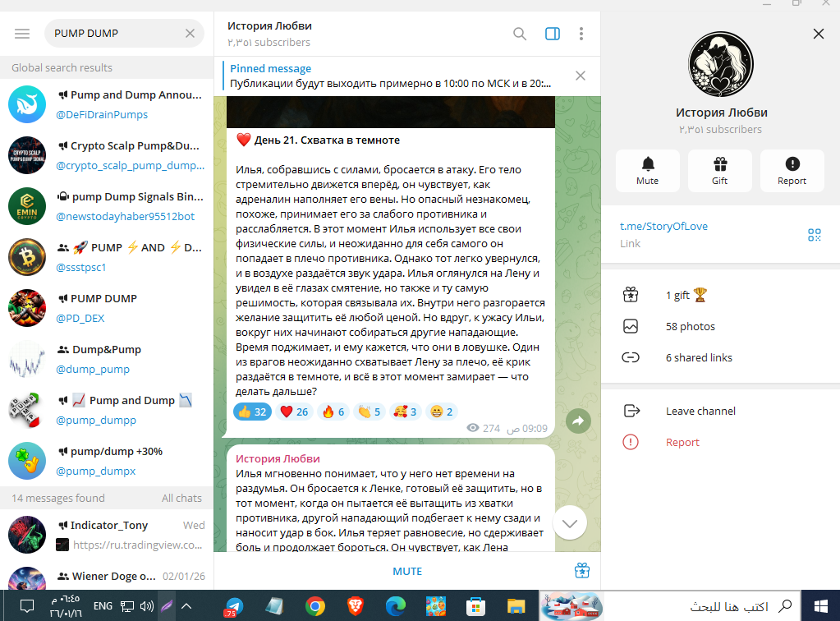This screenshot has height=621, width=840.
Task: Clear the PUMP DUMP search query
Action: tap(190, 33)
